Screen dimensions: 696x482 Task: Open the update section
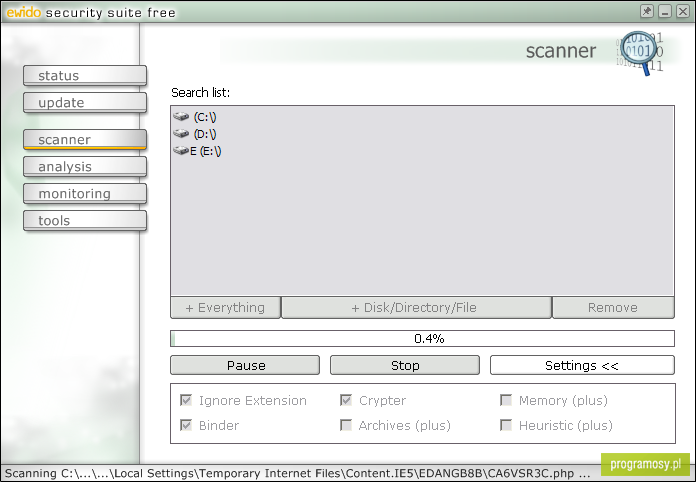pyautogui.click(x=85, y=103)
